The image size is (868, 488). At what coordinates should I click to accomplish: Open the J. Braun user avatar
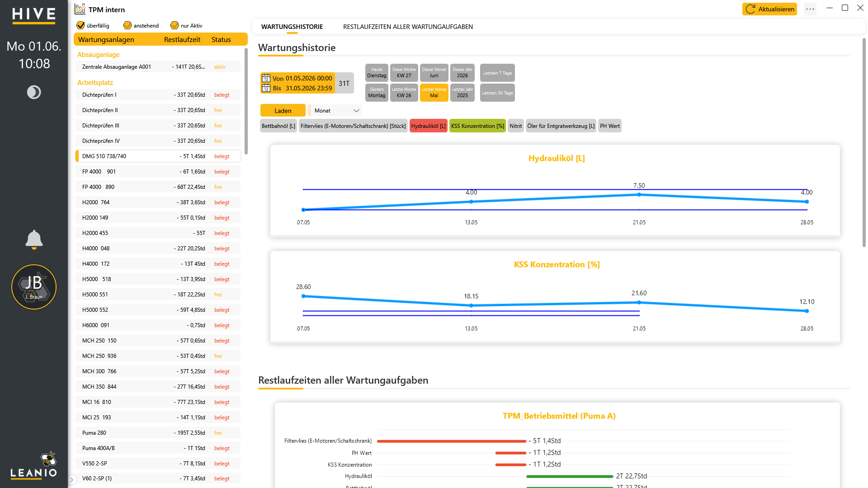pyautogui.click(x=34, y=287)
